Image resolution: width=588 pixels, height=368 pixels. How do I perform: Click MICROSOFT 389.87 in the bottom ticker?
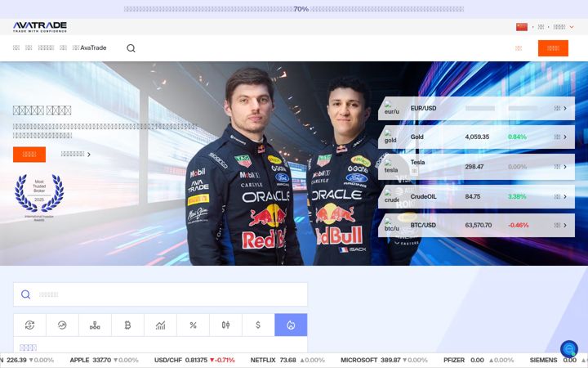pyautogui.click(x=371, y=360)
